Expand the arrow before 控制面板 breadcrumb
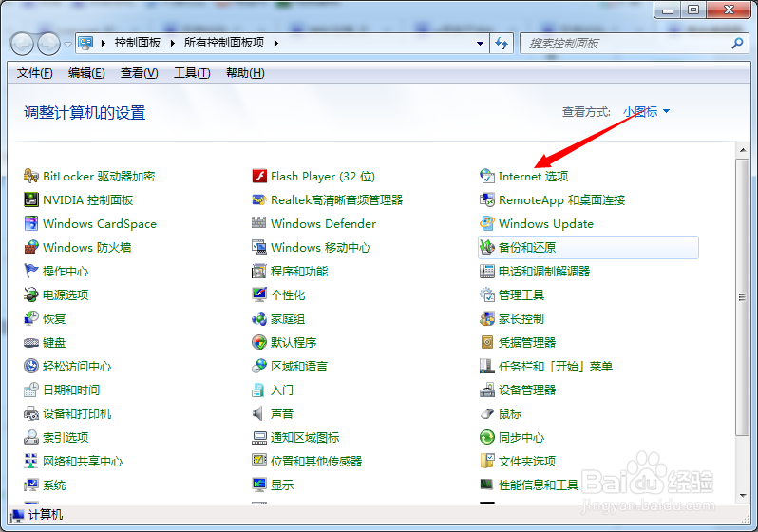 (x=104, y=43)
